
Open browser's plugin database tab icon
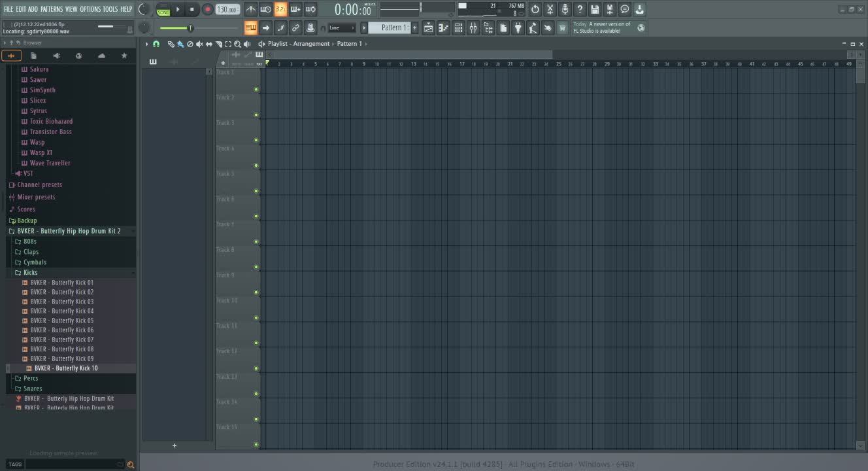(56, 56)
